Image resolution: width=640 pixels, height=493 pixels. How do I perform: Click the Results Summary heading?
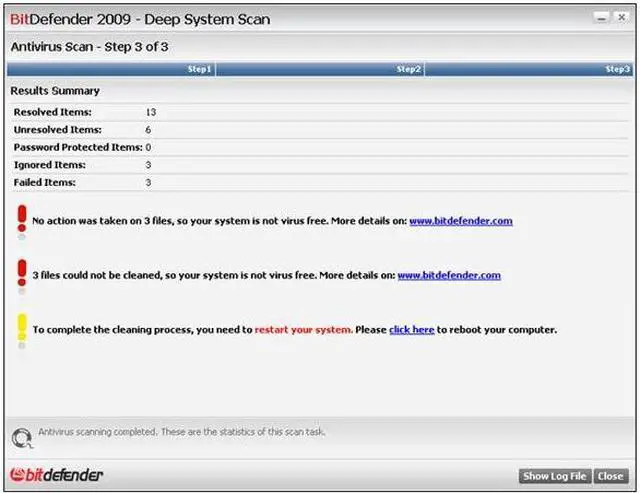pyautogui.click(x=55, y=91)
